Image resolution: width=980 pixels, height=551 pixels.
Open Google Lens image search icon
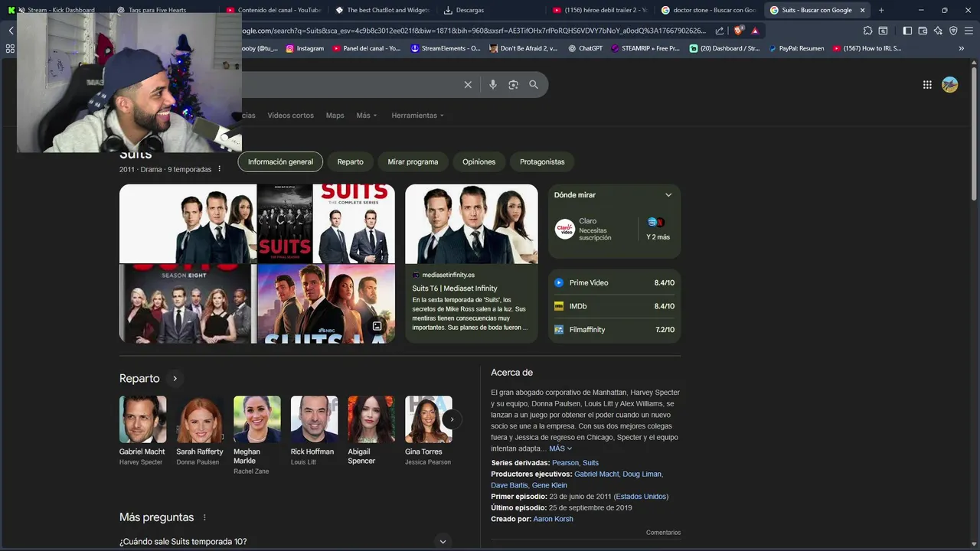[513, 85]
